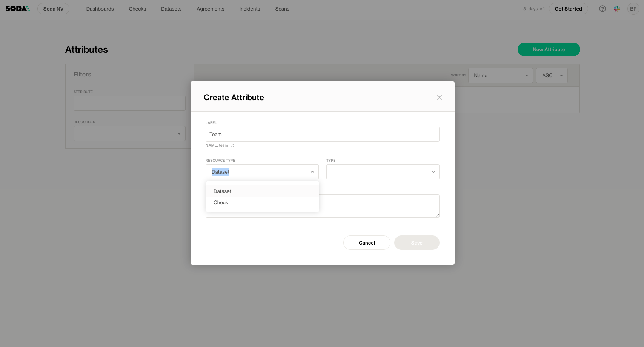Click the SODA logo
The image size is (644, 347).
click(x=17, y=9)
